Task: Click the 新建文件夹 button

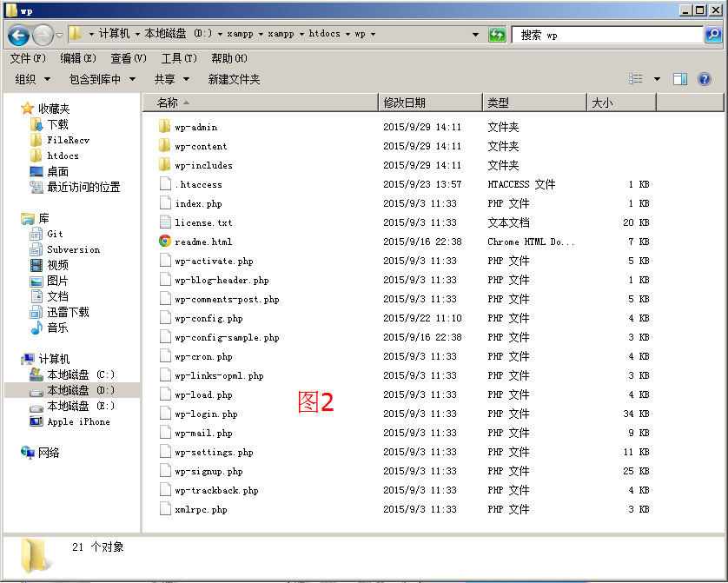Action: (234, 79)
